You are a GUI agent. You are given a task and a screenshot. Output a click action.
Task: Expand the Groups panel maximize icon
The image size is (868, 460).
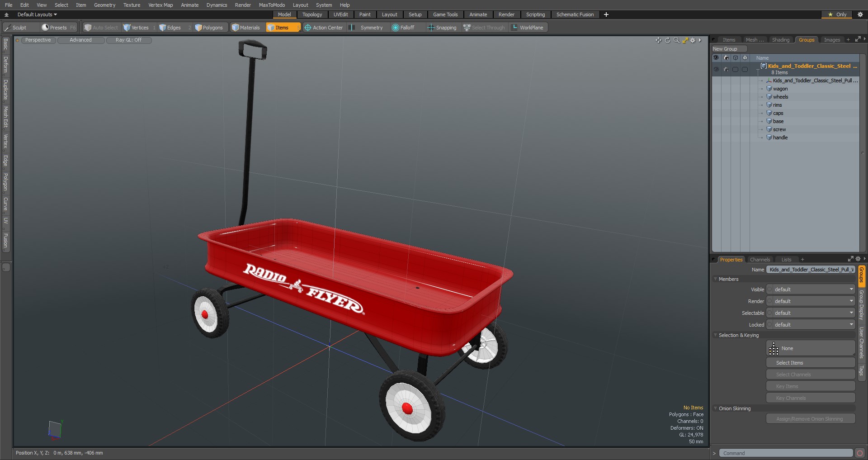[x=858, y=40]
